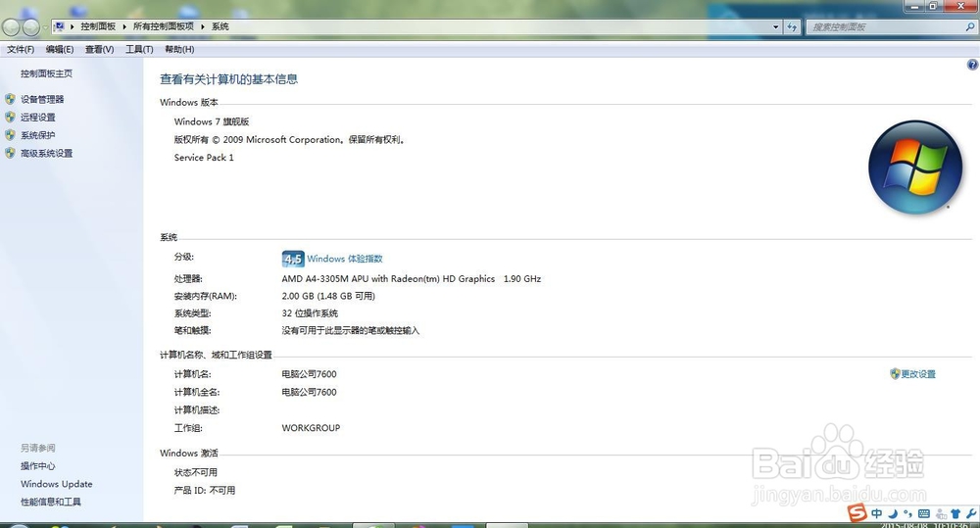Open the address bar history dropdown
980x528 pixels.
775,26
